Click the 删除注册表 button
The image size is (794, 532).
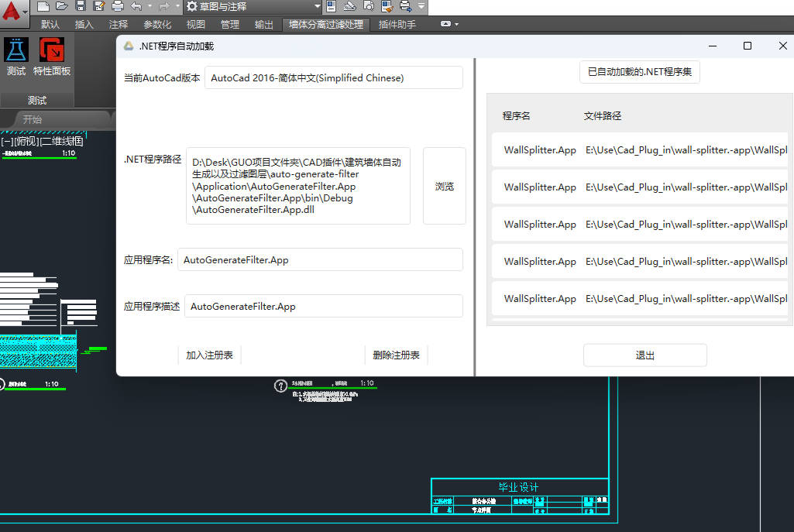coord(396,355)
